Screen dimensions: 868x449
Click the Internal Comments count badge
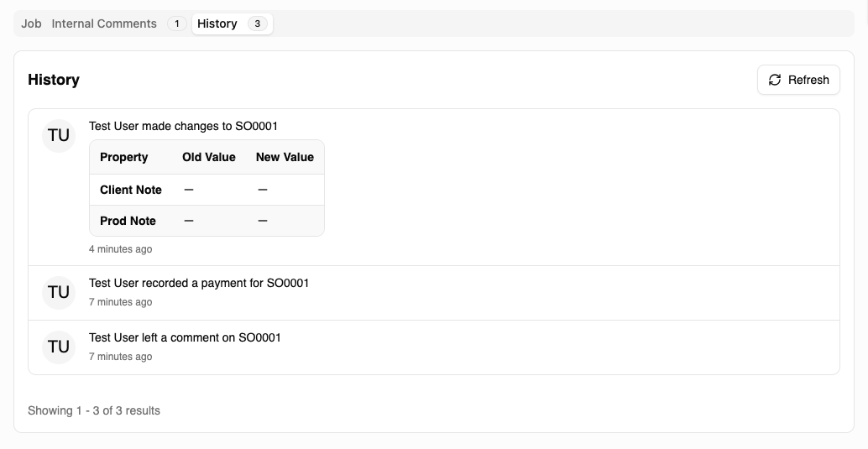pyautogui.click(x=176, y=23)
